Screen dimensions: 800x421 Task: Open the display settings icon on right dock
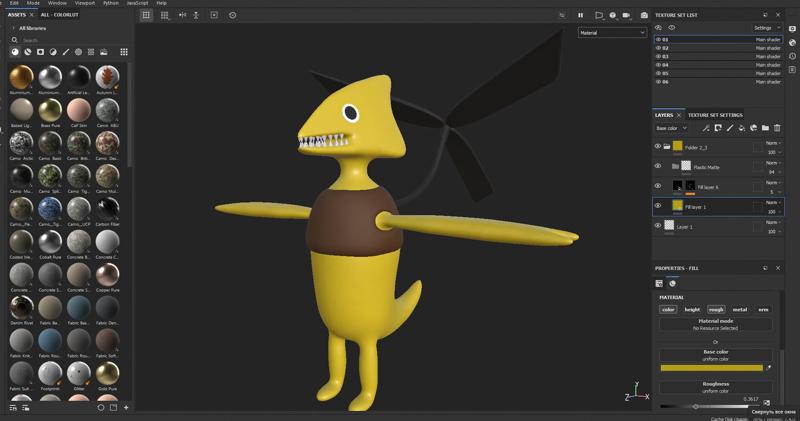792,29
